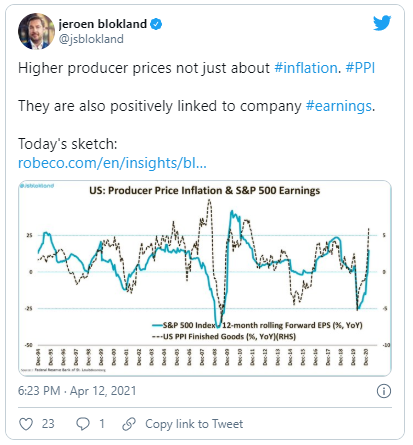Open the #inflation hashtag
The width and height of the screenshot is (413, 445).
[x=306, y=68]
